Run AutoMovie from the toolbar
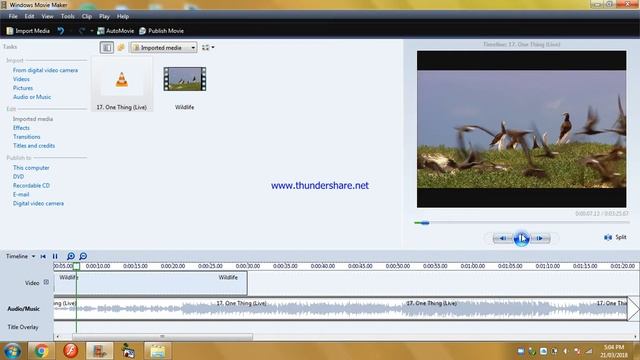 click(116, 31)
